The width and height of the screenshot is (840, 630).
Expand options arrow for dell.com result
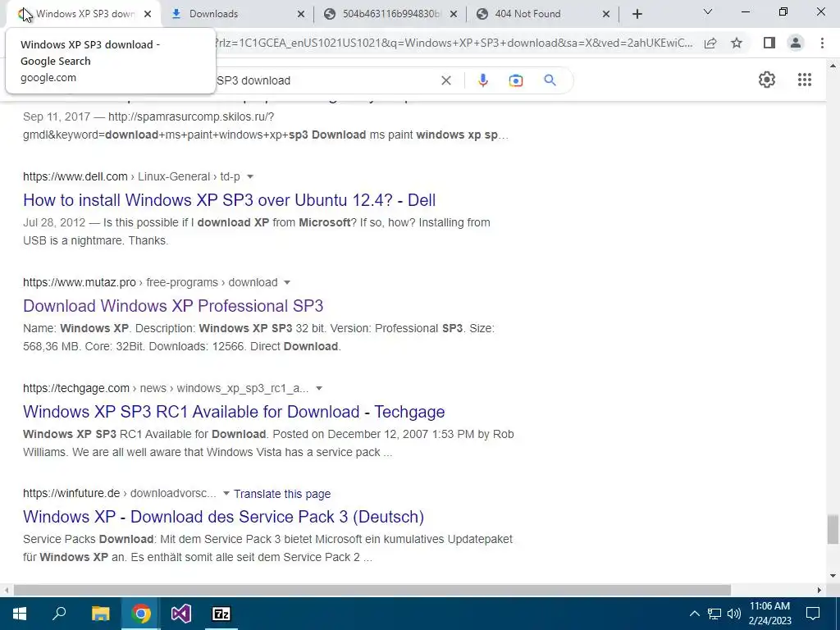click(249, 177)
